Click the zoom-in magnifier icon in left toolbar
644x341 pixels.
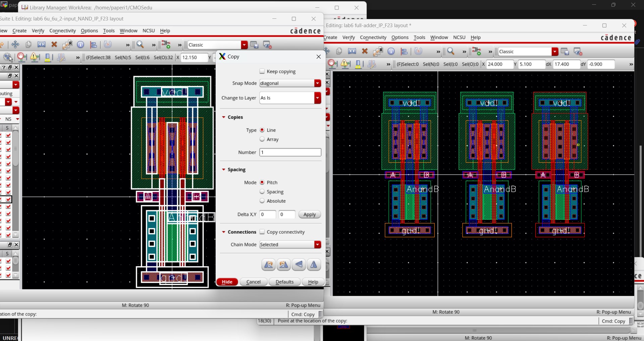(140, 45)
